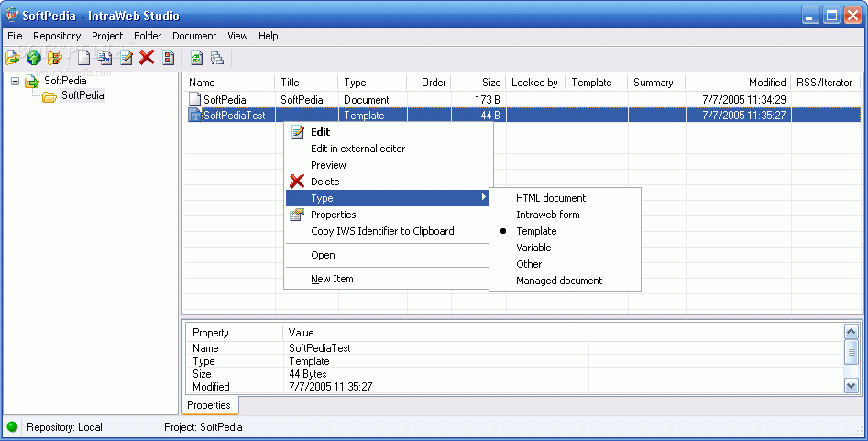
Task: Click the new blank document toolbar icon
Action: click(x=83, y=58)
